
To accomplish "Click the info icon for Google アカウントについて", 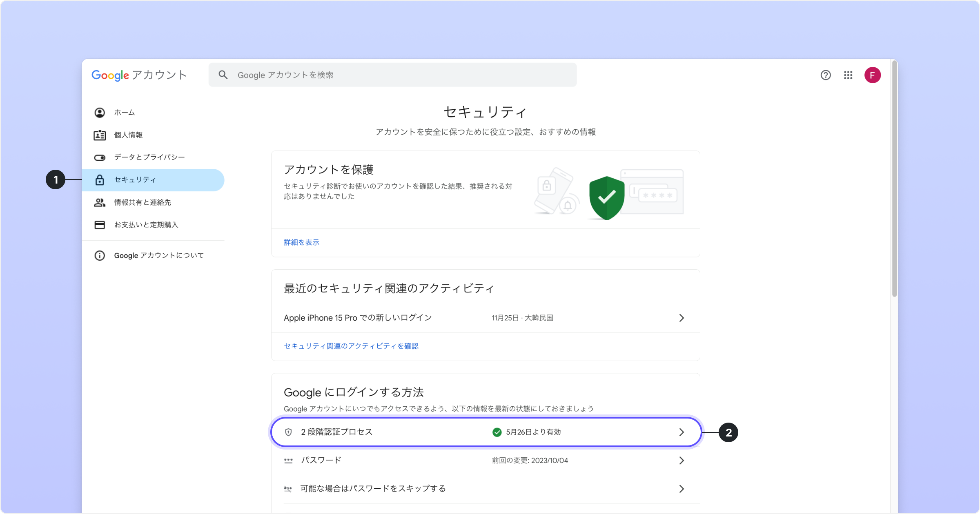I will [x=100, y=255].
